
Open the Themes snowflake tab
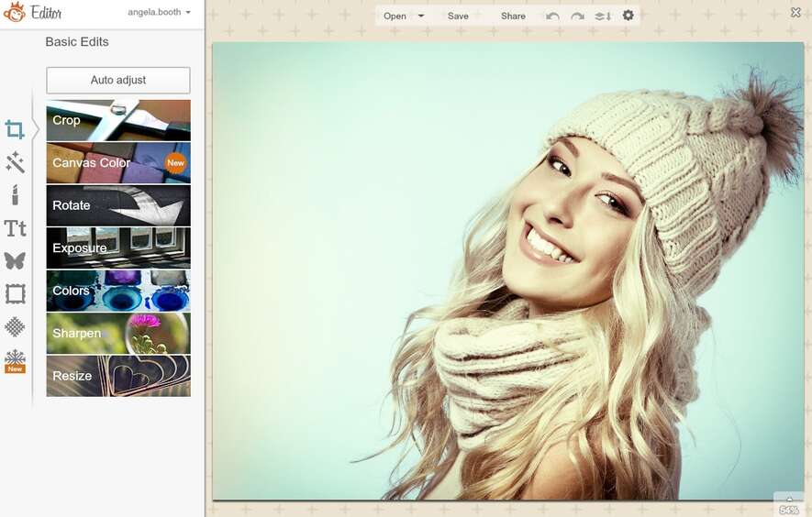(15, 359)
